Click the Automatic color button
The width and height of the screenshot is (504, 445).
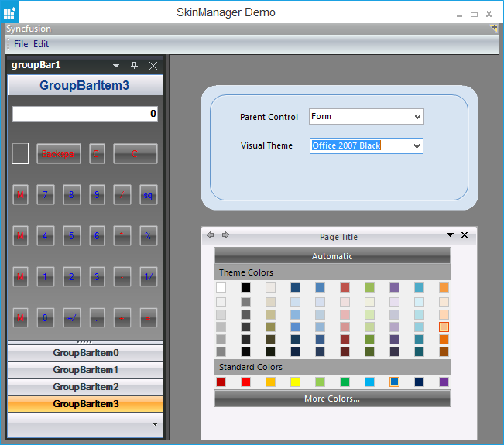pos(332,256)
